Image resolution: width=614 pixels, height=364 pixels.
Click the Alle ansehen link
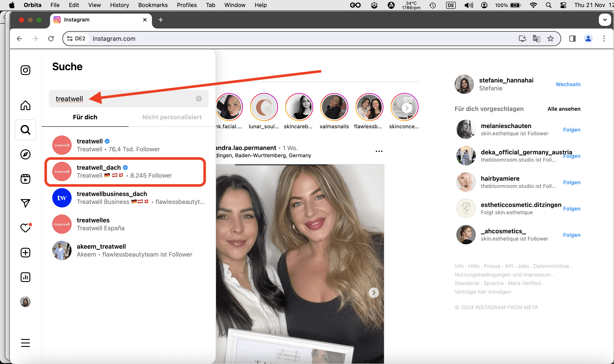[564, 109]
